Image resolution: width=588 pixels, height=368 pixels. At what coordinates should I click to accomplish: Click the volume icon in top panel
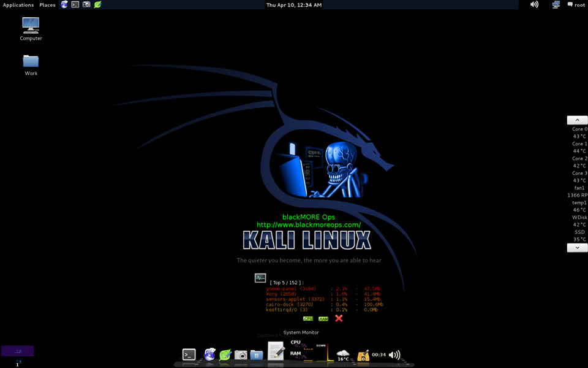click(x=534, y=4)
